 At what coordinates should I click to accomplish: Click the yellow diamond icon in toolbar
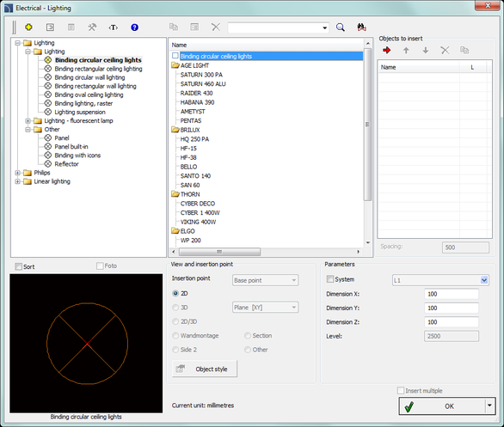click(x=28, y=27)
